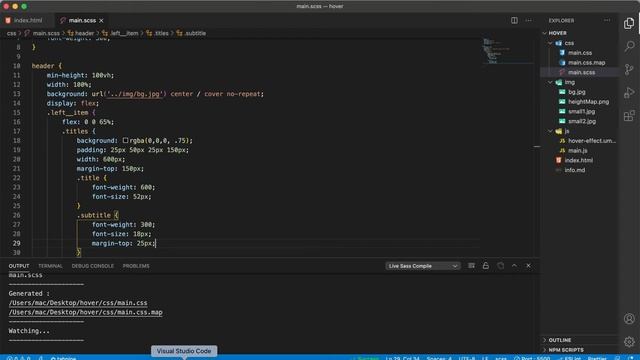This screenshot has width=640, height=360.
Task: Click the css breadcrumb segment
Action: [11, 33]
